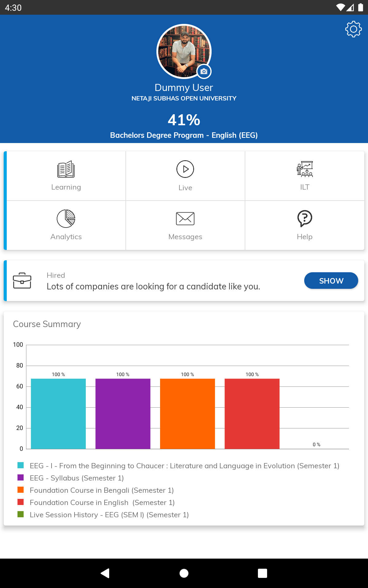This screenshot has height=588, width=368.
Task: Select the orange Foundation Bengali bar
Action: click(187, 413)
